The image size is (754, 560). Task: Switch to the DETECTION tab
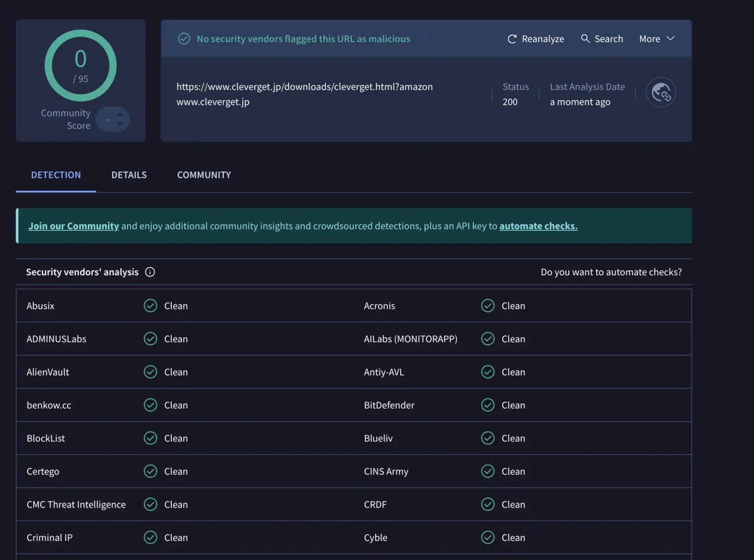(56, 175)
